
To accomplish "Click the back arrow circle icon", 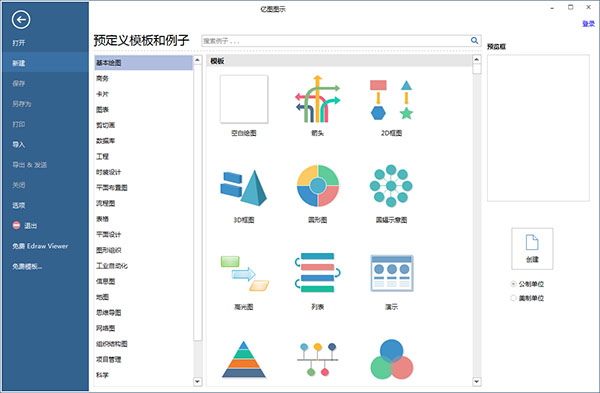I will pyautogui.click(x=21, y=20).
